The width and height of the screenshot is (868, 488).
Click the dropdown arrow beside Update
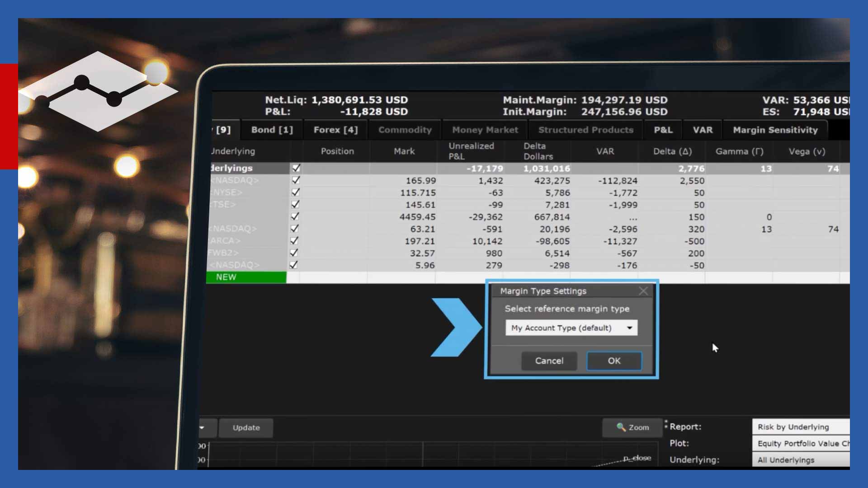coord(202,427)
